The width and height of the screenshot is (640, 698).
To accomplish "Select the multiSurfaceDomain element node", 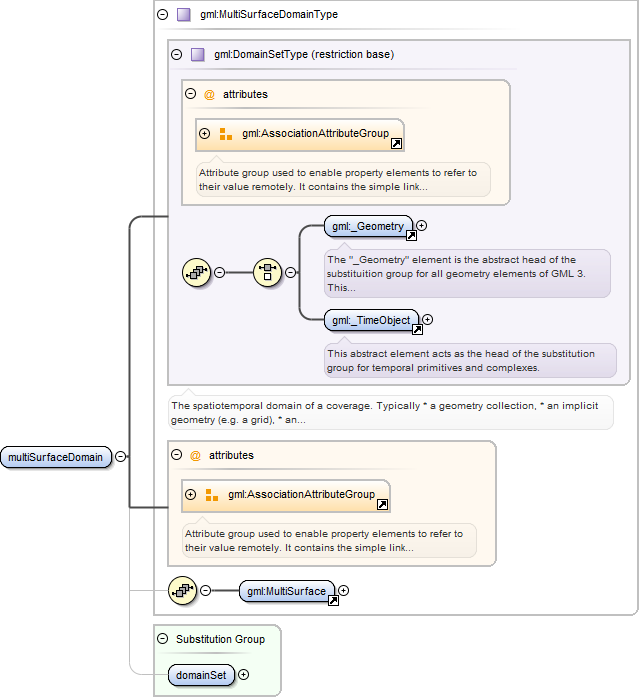I will point(56,457).
